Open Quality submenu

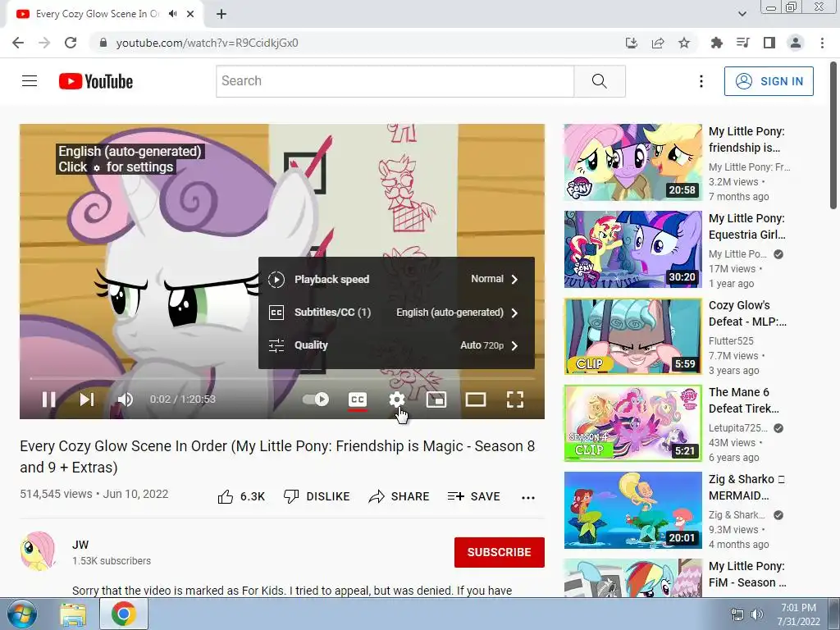pyautogui.click(x=396, y=345)
